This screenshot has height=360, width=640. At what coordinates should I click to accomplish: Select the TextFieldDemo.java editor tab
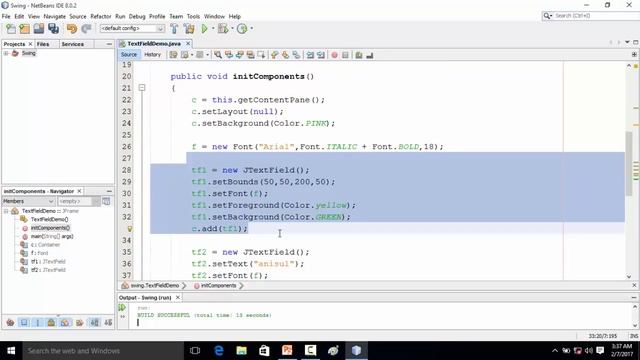click(x=154, y=44)
